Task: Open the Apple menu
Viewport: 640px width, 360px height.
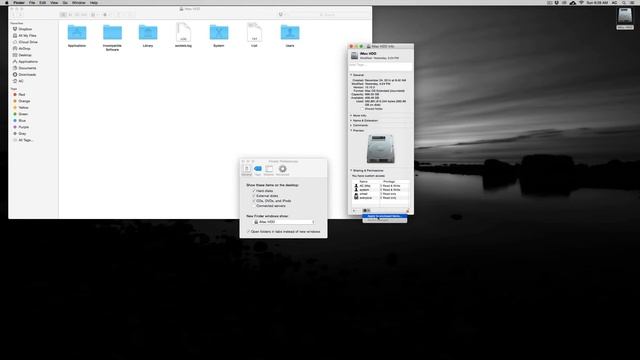Action: pos(7,2)
